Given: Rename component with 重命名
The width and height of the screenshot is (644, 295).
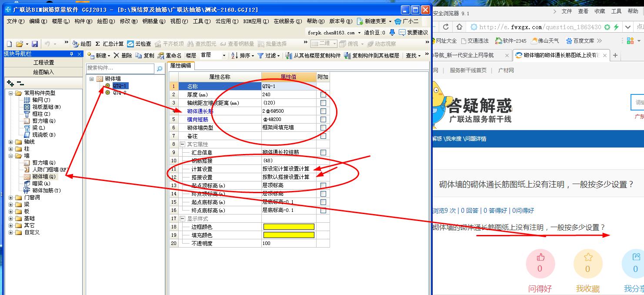Looking at the screenshot, I should coord(170,56).
